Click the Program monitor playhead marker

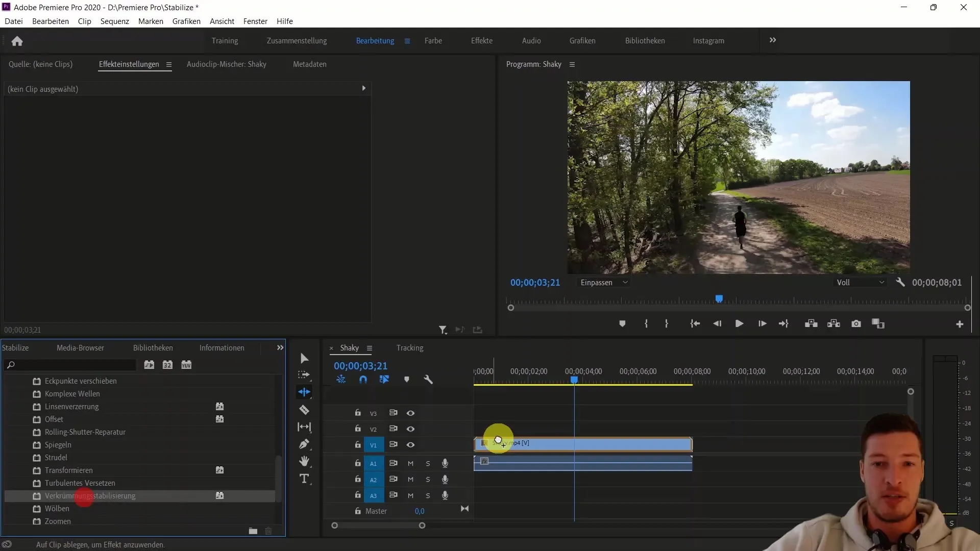pos(719,298)
